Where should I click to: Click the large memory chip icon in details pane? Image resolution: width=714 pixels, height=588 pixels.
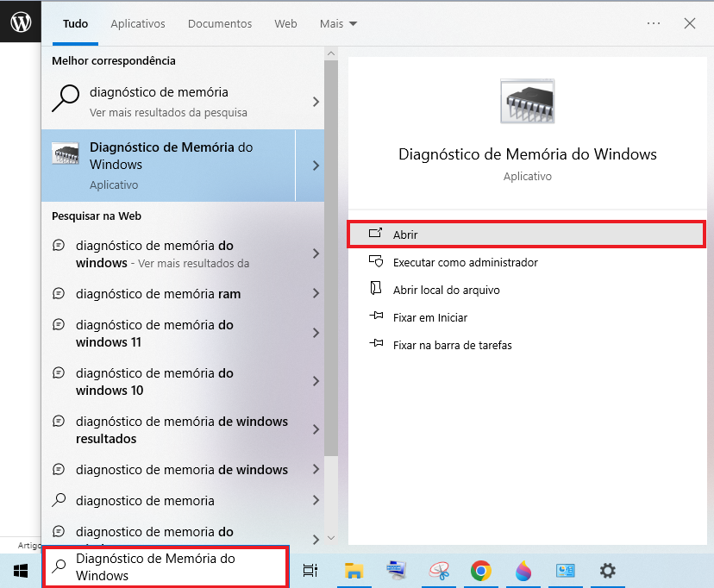pos(527,101)
